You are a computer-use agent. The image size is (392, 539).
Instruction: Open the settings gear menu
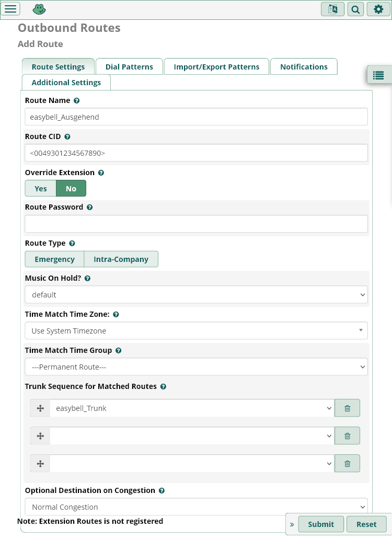coord(378,9)
